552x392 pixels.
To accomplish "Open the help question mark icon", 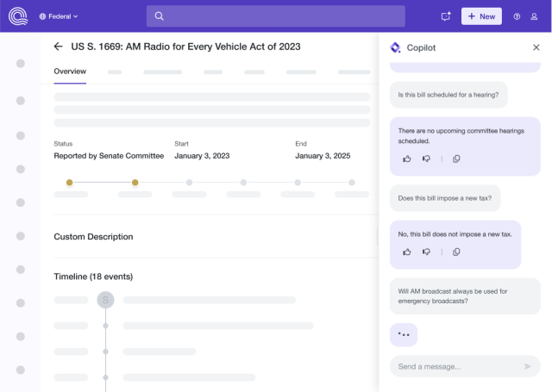I will pos(517,16).
